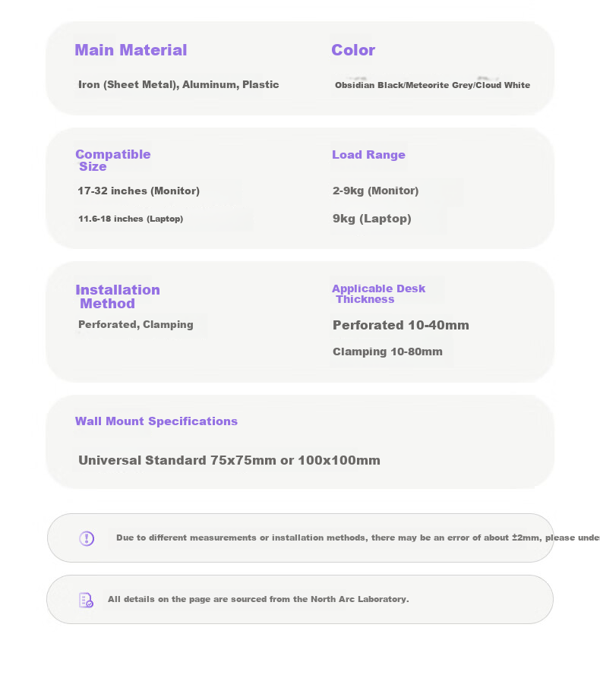Click Iron (Sheet Metal), Aluminum, Plastic text

point(178,85)
